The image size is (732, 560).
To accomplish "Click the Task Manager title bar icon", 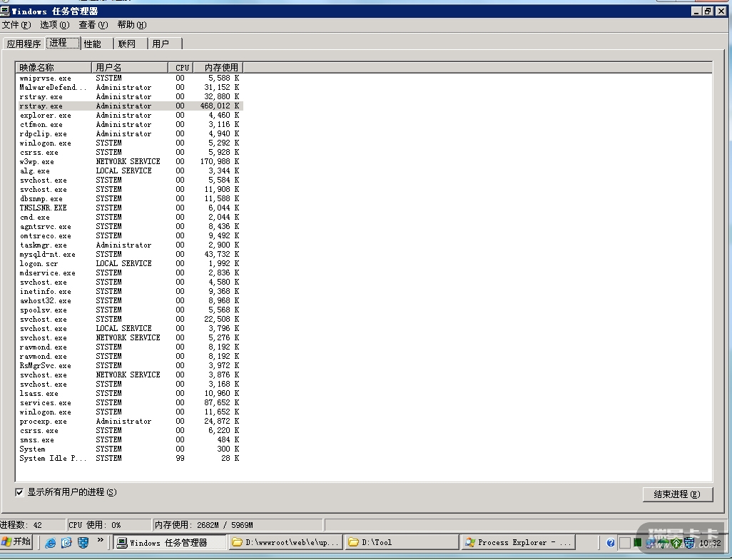I will click(x=5, y=11).
